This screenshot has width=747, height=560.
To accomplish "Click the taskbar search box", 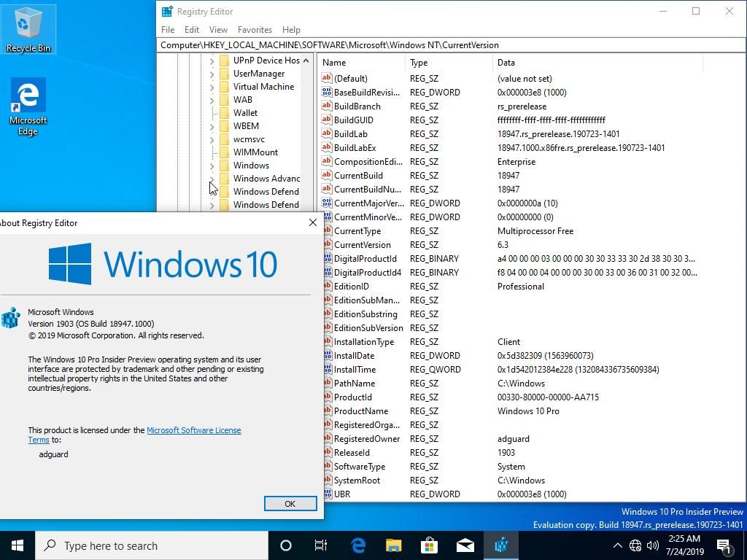I will (152, 545).
